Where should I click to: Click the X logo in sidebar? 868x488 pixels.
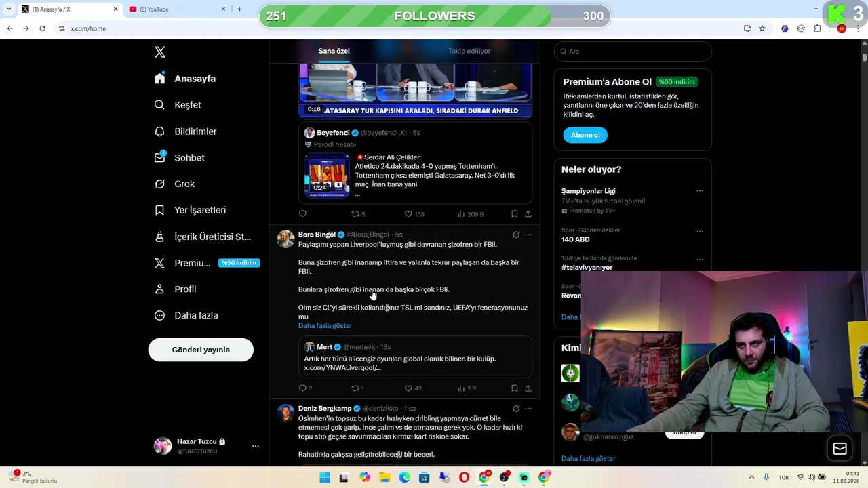pos(159,52)
